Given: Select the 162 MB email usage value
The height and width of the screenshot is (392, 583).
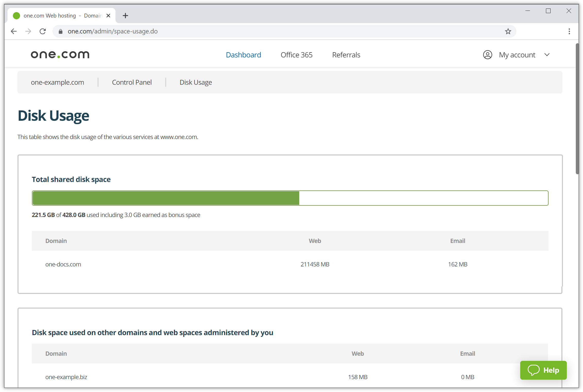Looking at the screenshot, I should tap(458, 264).
